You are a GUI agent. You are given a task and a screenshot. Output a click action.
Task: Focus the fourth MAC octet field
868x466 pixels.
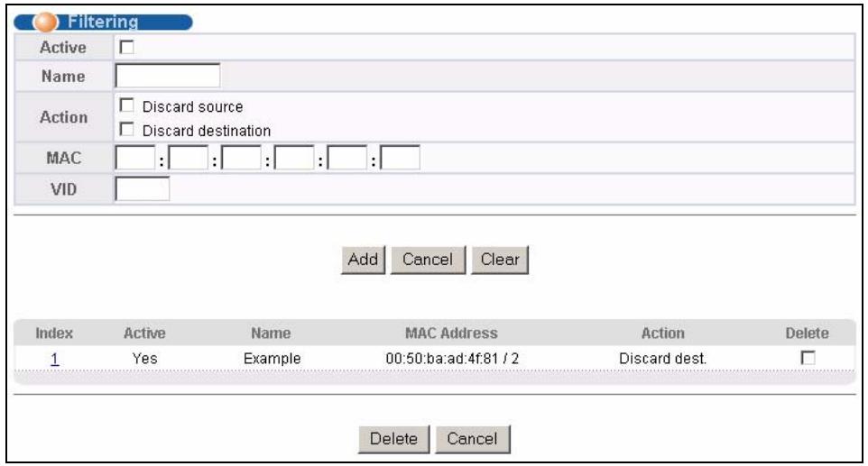[294, 158]
